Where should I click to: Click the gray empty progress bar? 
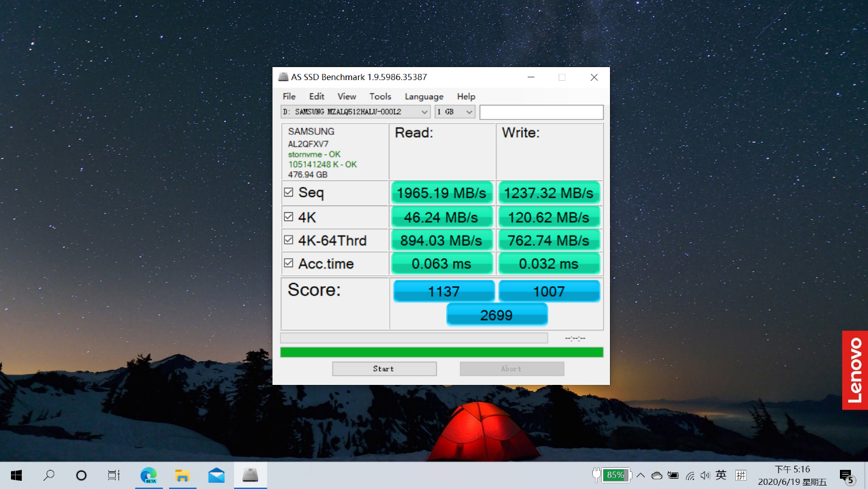pyautogui.click(x=413, y=338)
